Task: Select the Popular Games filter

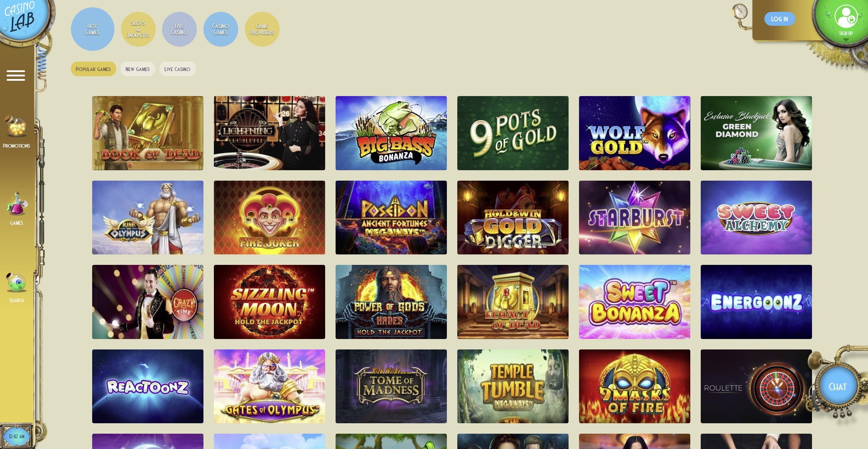Action: click(x=93, y=69)
